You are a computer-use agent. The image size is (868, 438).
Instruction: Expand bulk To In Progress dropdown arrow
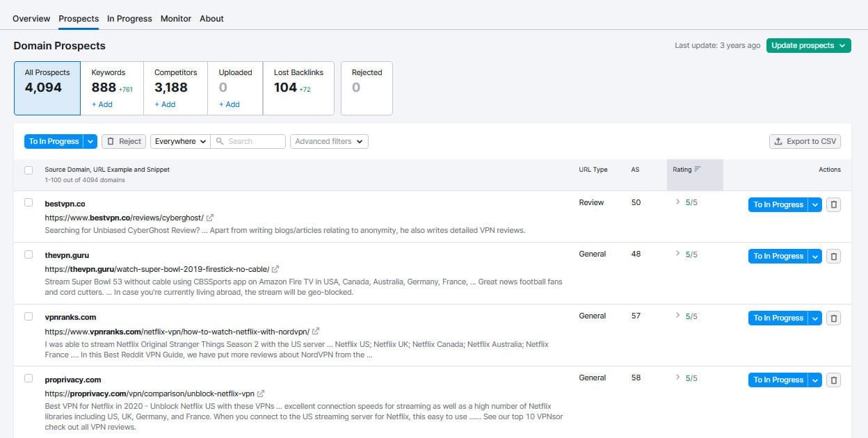(x=90, y=141)
